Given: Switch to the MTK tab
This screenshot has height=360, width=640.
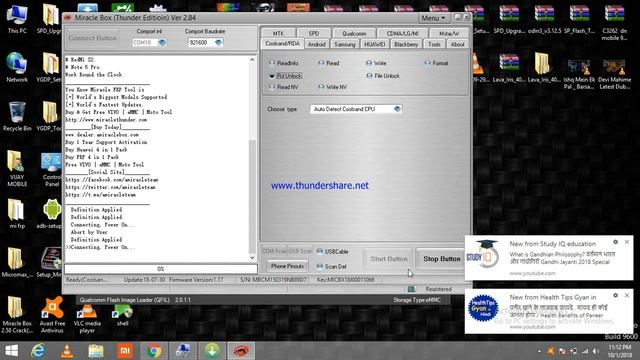Looking at the screenshot, I should pyautogui.click(x=278, y=33).
